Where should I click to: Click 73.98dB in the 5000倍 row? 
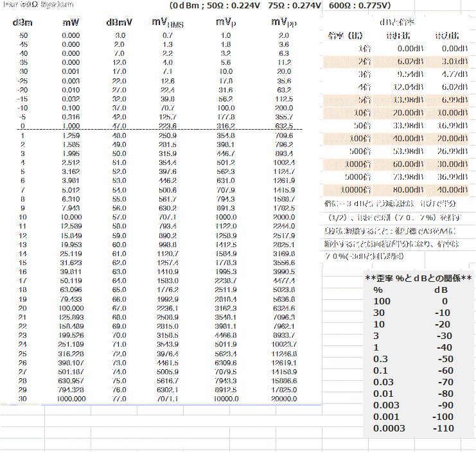pyautogui.click(x=409, y=177)
